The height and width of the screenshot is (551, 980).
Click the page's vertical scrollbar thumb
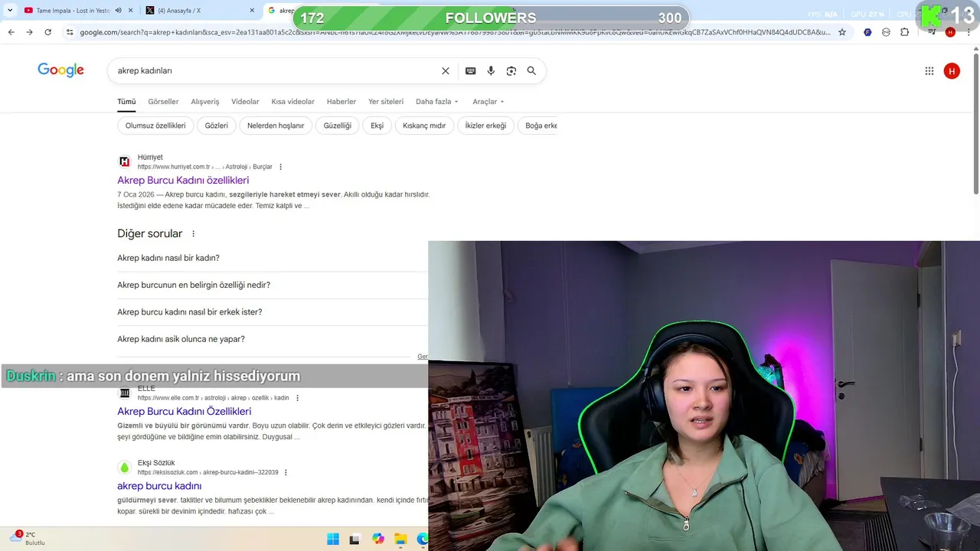coord(975,122)
